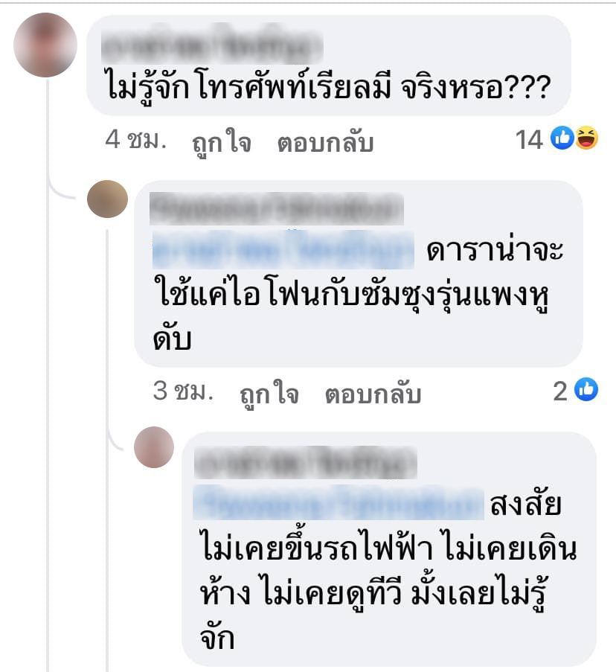Click the first commenter's blurred profile picture
Screen dimensions: 616x672
click(x=45, y=45)
